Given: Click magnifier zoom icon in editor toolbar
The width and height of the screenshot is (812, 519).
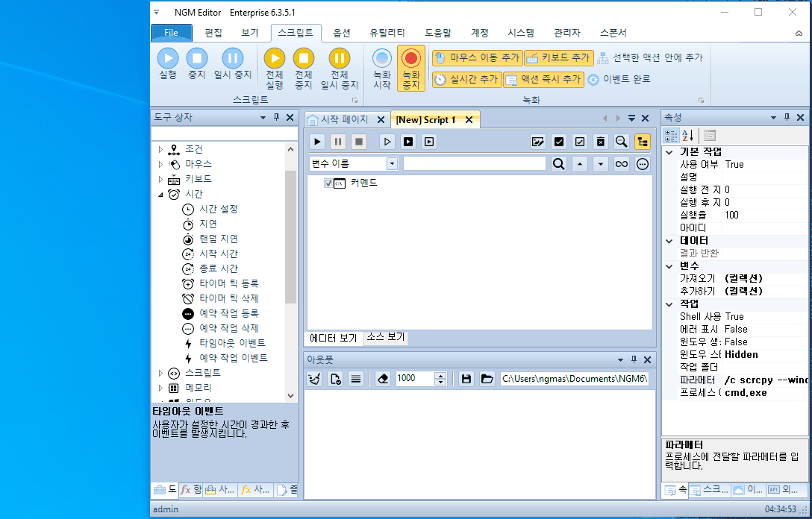Looking at the screenshot, I should point(622,141).
